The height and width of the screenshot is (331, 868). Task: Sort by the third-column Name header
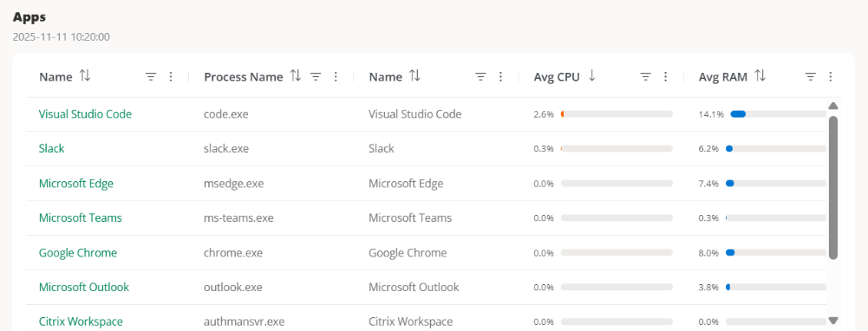[x=414, y=76]
